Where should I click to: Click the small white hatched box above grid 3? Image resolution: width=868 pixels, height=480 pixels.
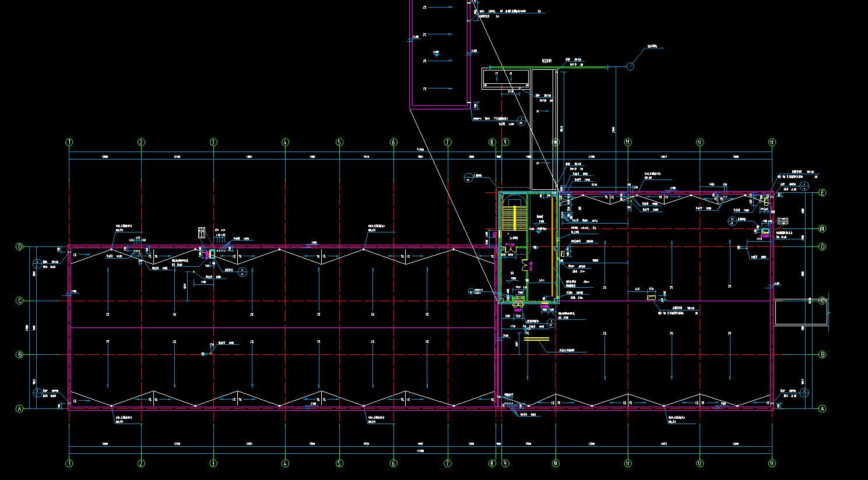click(x=202, y=233)
